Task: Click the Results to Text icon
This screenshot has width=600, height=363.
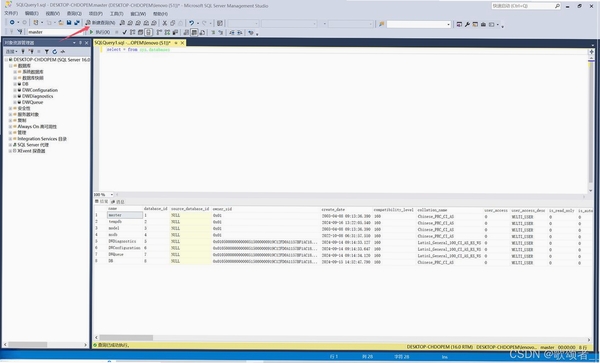Action: click(186, 33)
